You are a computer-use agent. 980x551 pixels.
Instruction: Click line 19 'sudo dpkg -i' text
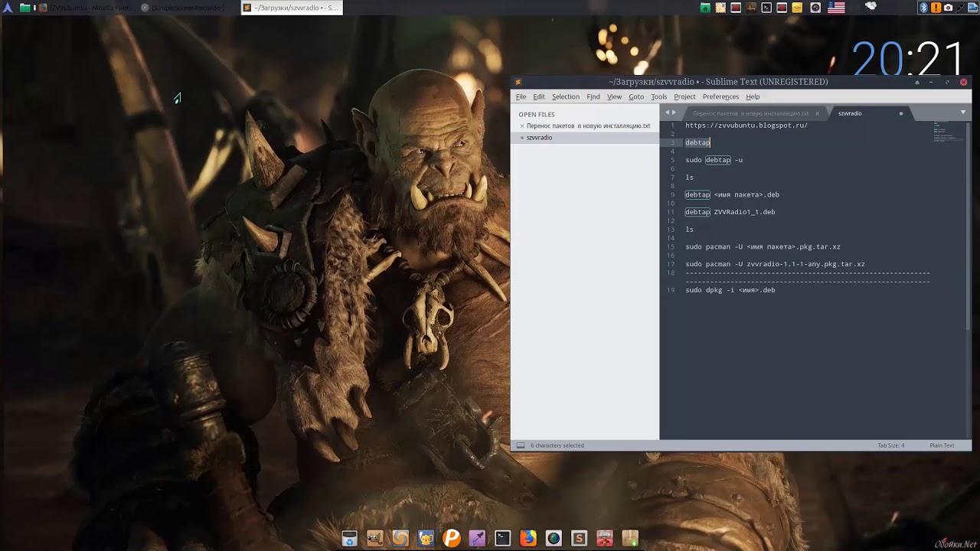(730, 290)
